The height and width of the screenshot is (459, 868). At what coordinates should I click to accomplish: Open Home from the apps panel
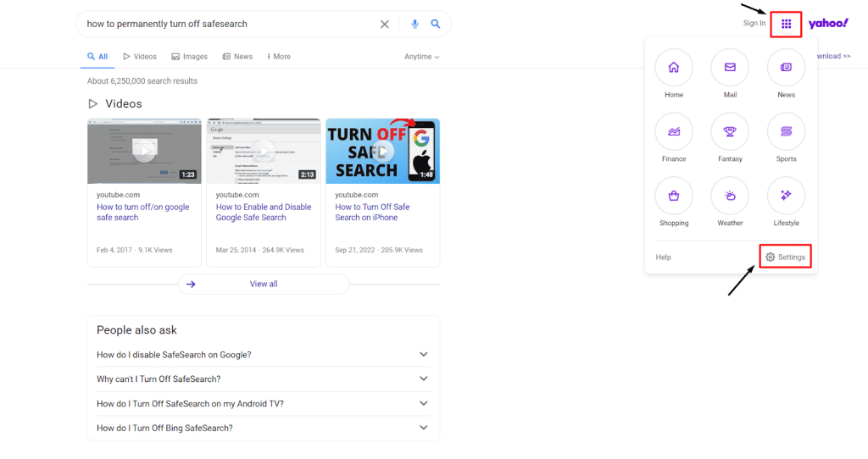(x=674, y=68)
